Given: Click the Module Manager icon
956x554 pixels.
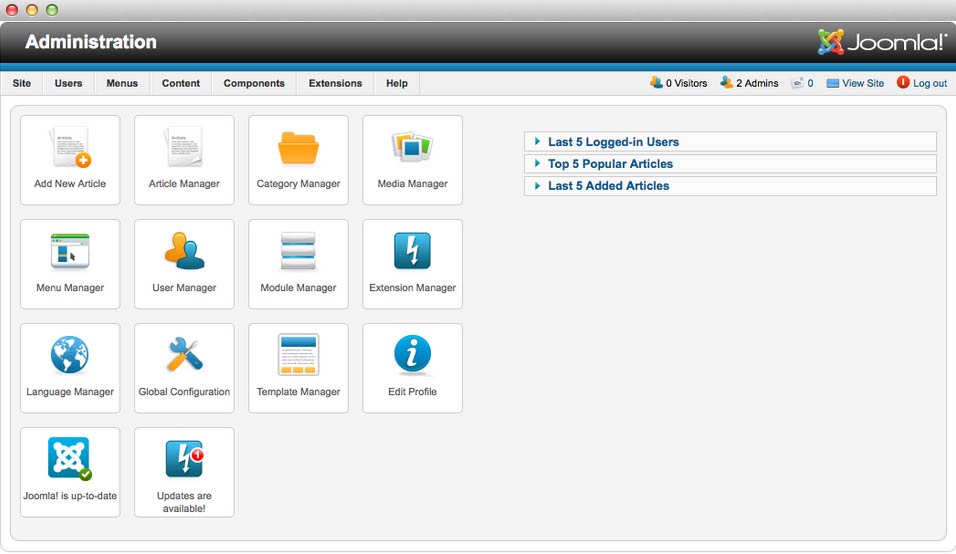Looking at the screenshot, I should [298, 252].
